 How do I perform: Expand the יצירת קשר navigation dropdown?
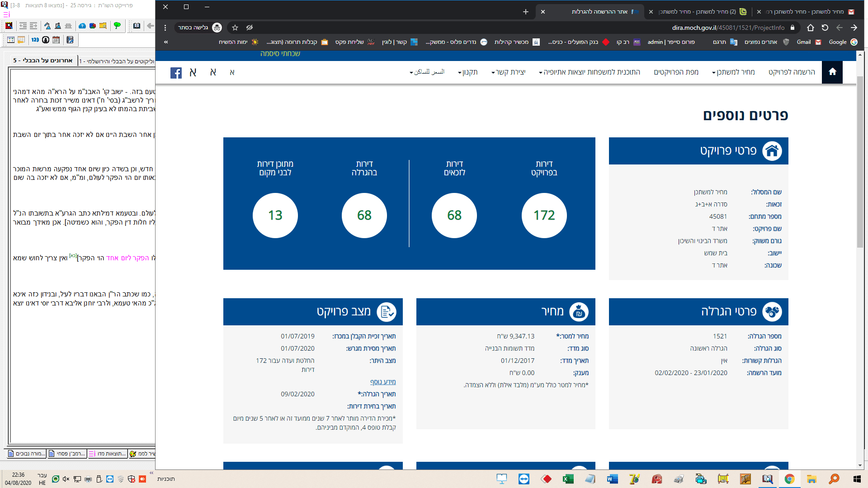tap(509, 72)
